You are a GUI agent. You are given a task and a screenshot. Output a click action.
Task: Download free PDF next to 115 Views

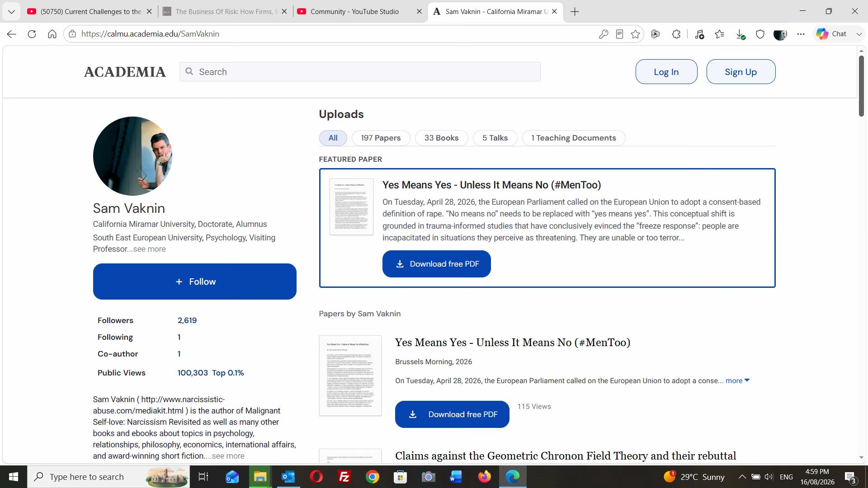[452, 414]
